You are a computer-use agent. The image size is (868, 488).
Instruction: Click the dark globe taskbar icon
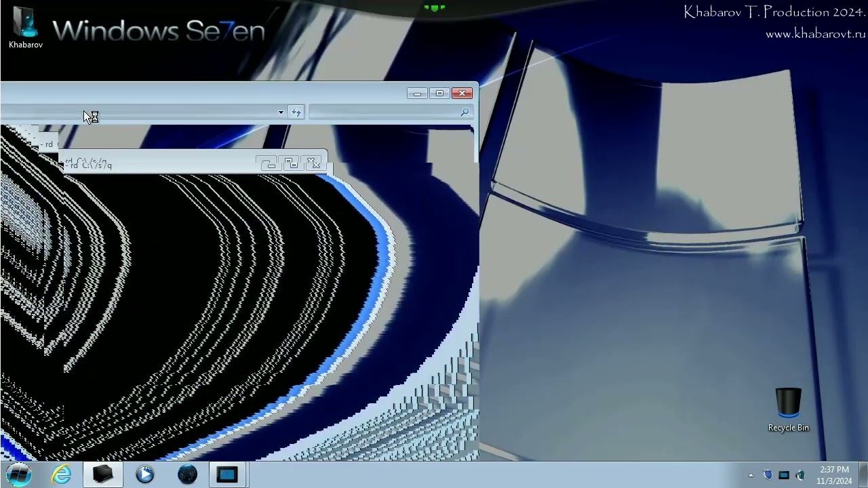[187, 474]
